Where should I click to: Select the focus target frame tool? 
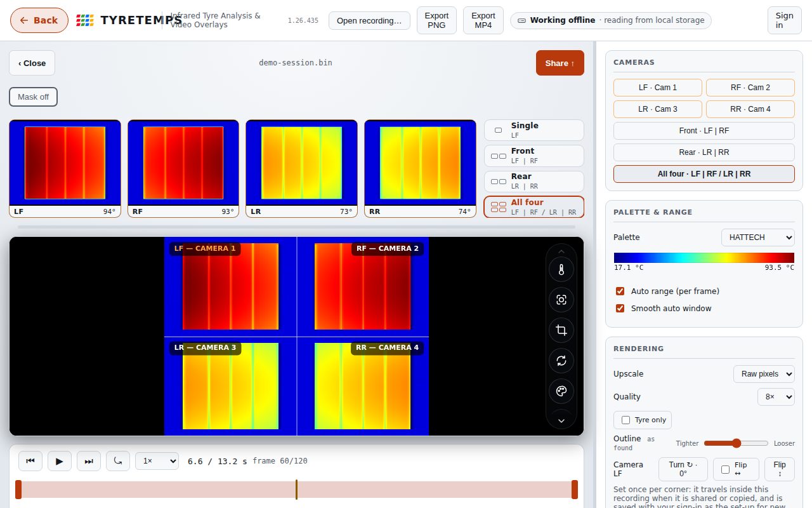click(561, 300)
